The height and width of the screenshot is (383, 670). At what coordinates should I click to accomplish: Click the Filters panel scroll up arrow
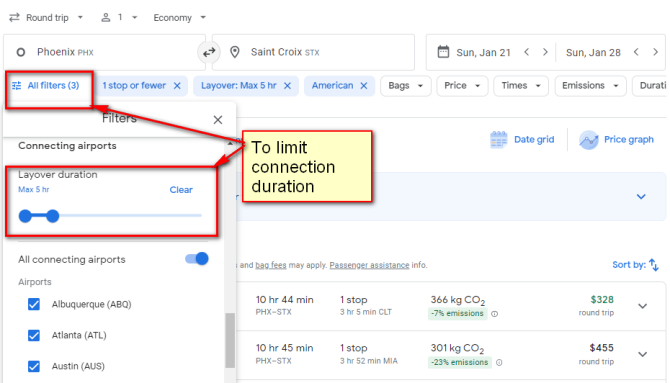[x=230, y=143]
